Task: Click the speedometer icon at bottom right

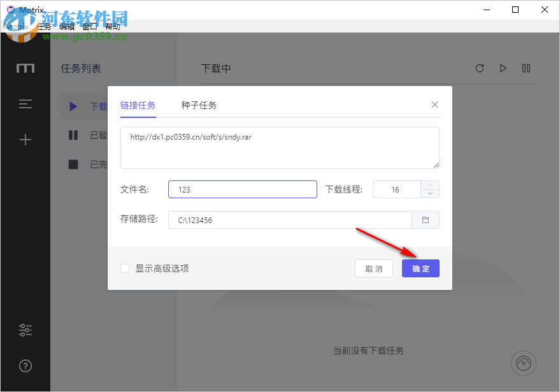Action: (x=524, y=363)
